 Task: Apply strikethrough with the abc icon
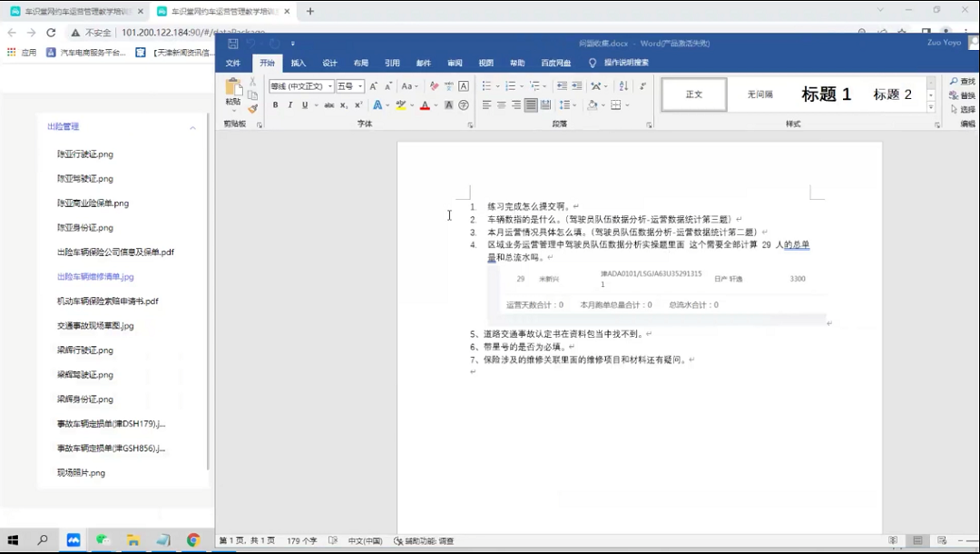click(329, 105)
